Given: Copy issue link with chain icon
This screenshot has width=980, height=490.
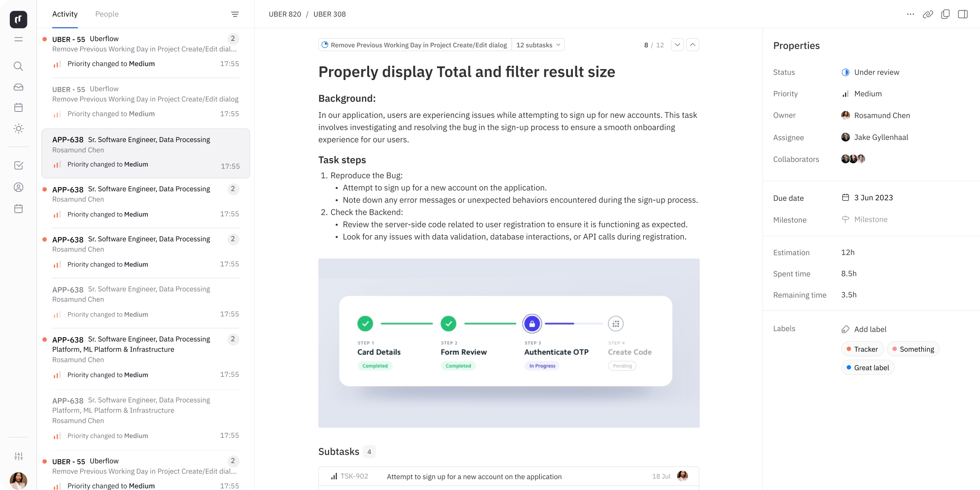Looking at the screenshot, I should click(928, 14).
